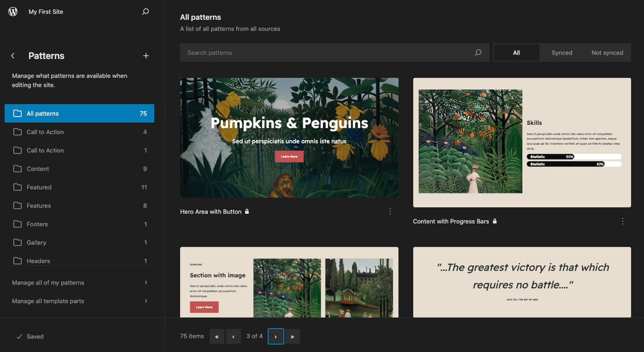Filter patterns to Synced only
Image resolution: width=644 pixels, height=352 pixels.
tap(562, 53)
